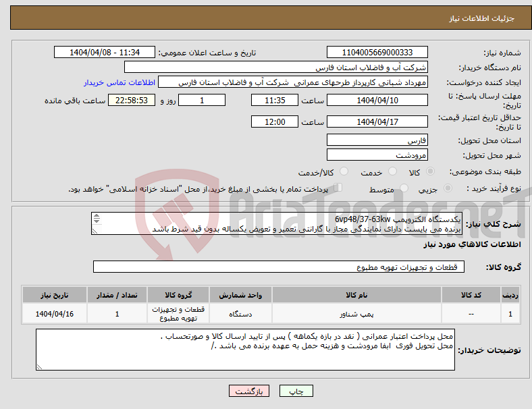Viewport: 532px width, 409px height.
Task: Click the announcement date field 1404/04/08 - 11:34
Action: click(x=105, y=52)
